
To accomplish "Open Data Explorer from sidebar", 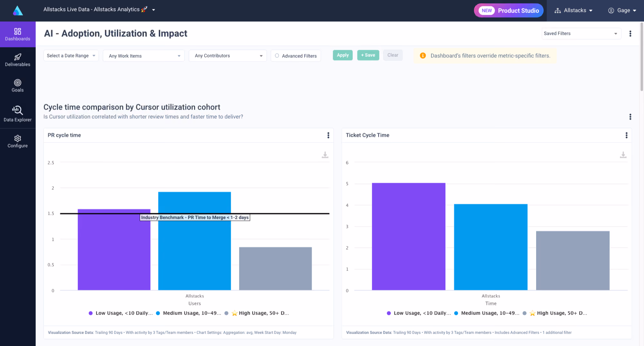I will click(x=18, y=114).
